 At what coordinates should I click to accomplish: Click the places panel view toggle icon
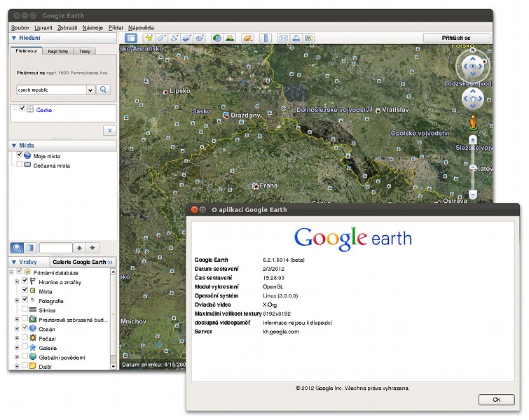coord(30,248)
